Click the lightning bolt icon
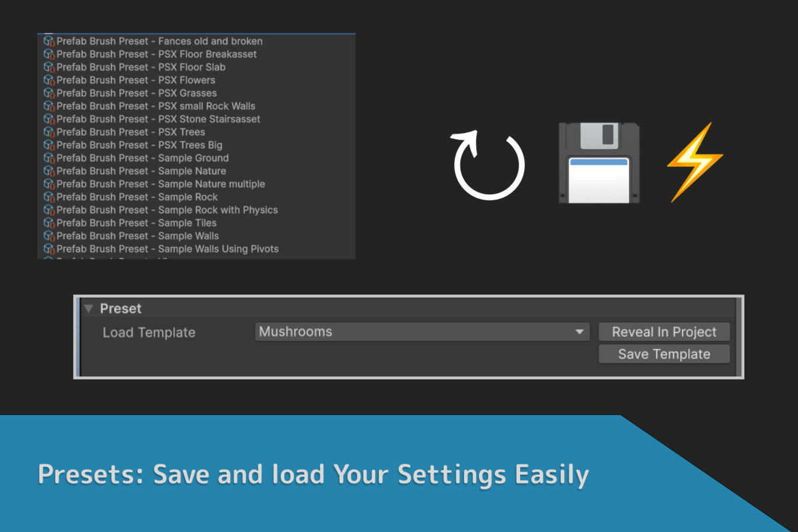This screenshot has width=798, height=532. point(695,162)
